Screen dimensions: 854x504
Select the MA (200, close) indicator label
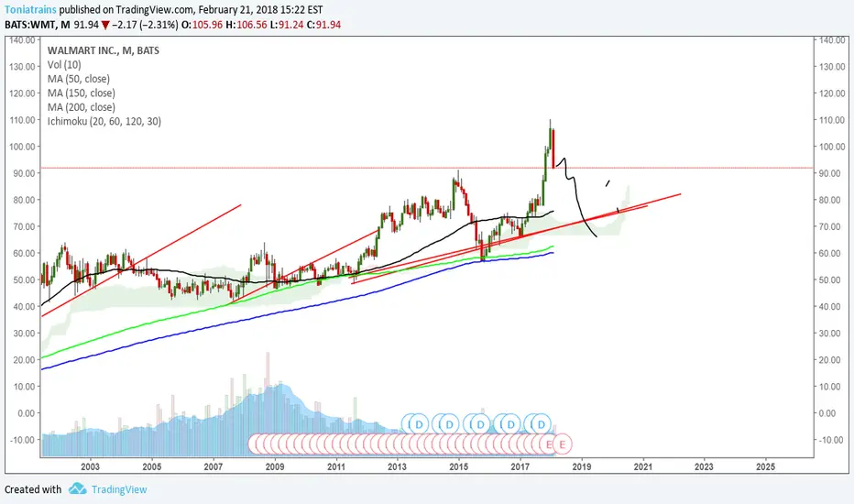[x=82, y=107]
